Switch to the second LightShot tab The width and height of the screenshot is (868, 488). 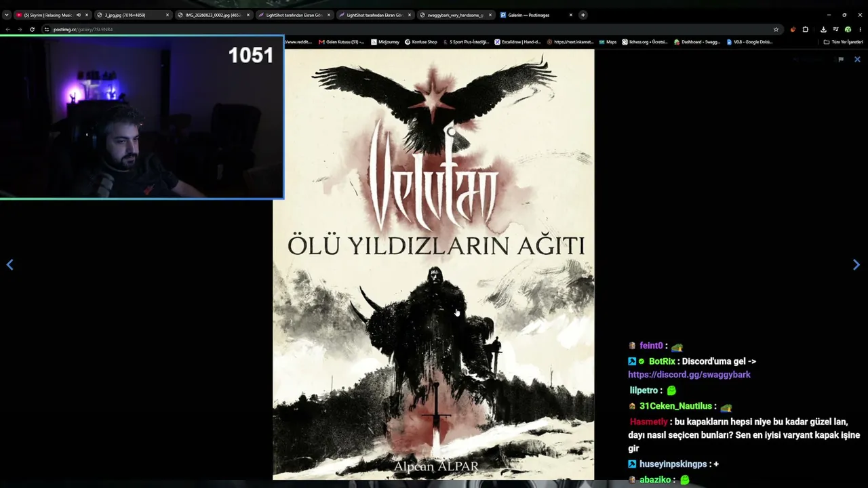(374, 15)
